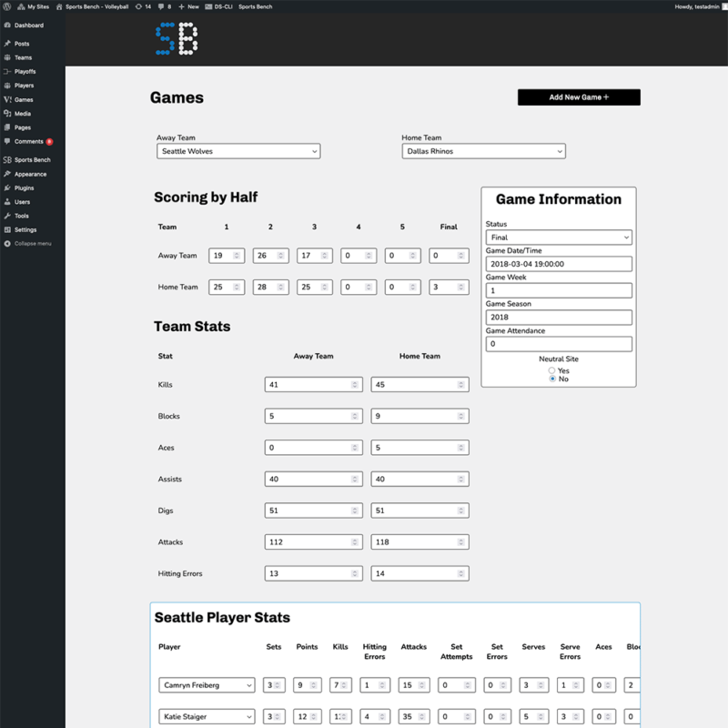Adjust the Away Team set 1 score stepper

[x=237, y=256]
